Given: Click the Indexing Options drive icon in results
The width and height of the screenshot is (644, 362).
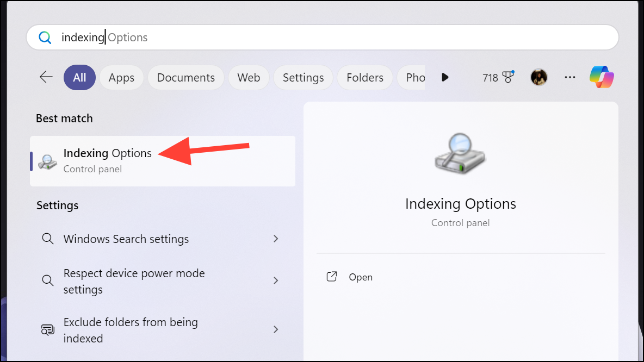Looking at the screenshot, I should (x=48, y=162).
